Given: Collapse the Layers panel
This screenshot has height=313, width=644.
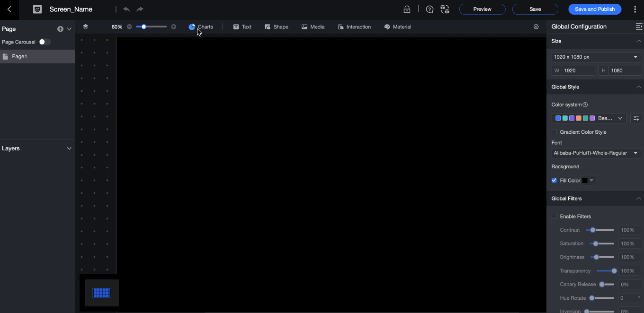Looking at the screenshot, I should tap(69, 148).
